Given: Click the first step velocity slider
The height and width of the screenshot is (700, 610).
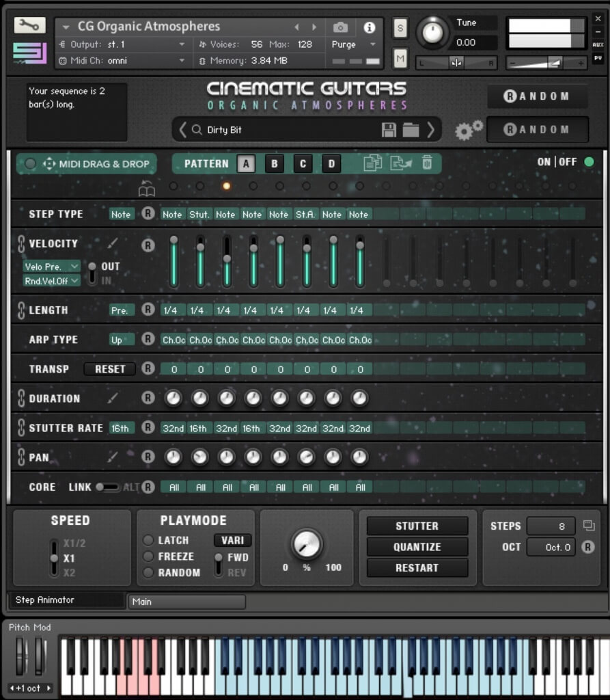Looking at the screenshot, I should [x=174, y=262].
